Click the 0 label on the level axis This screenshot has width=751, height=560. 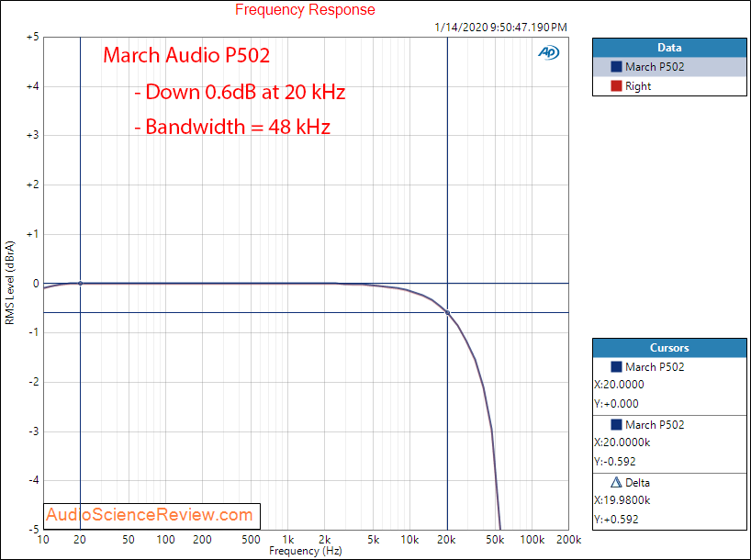[36, 284]
